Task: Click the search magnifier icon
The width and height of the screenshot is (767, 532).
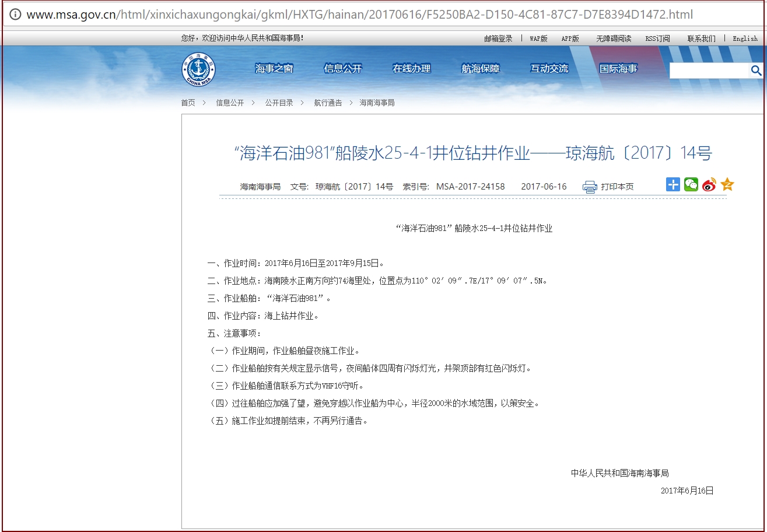Action: (756, 71)
